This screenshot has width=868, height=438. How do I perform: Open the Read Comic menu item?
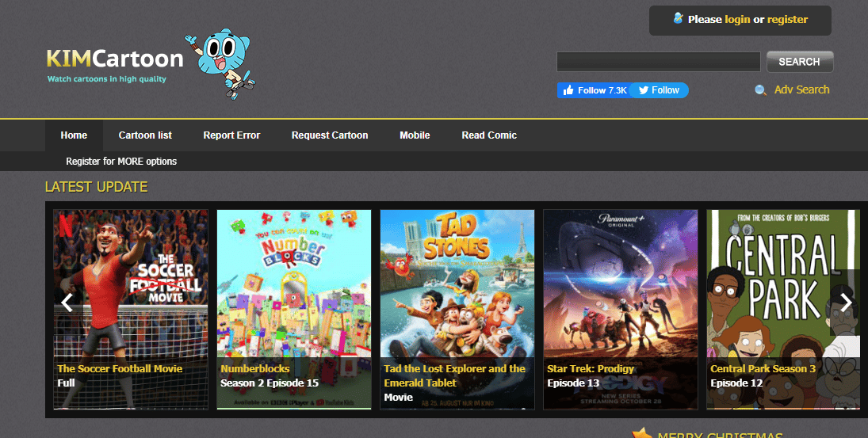489,135
